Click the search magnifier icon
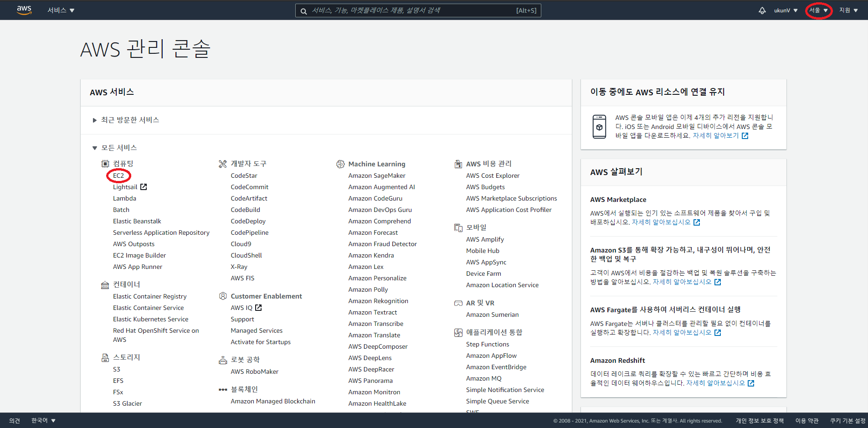 click(303, 11)
